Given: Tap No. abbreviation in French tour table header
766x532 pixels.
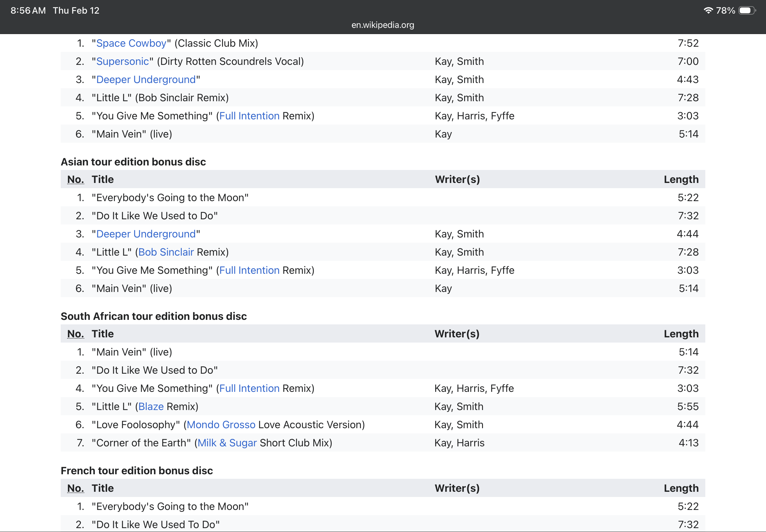Looking at the screenshot, I should coord(75,488).
